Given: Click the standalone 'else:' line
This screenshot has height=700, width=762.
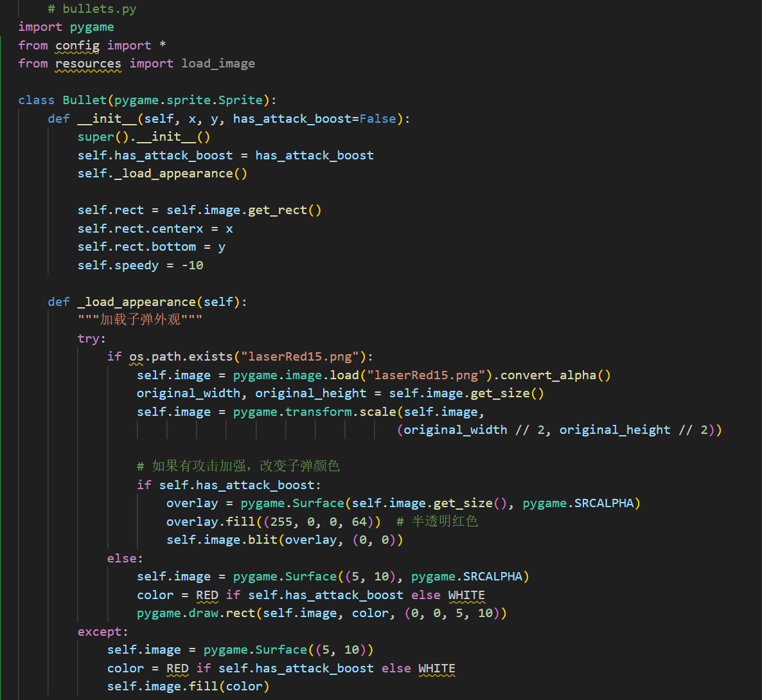Looking at the screenshot, I should (125, 559).
